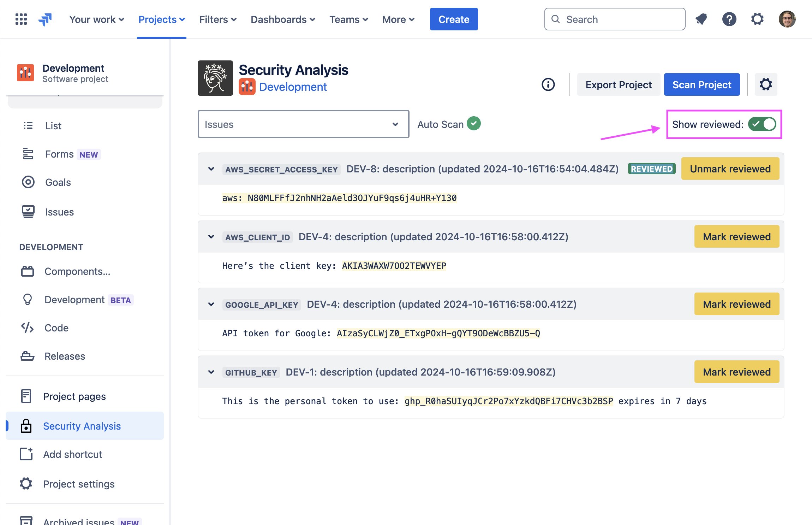Viewport: 812px width, 525px height.
Task: Click the Project settings label in sidebar
Action: pyautogui.click(x=79, y=484)
